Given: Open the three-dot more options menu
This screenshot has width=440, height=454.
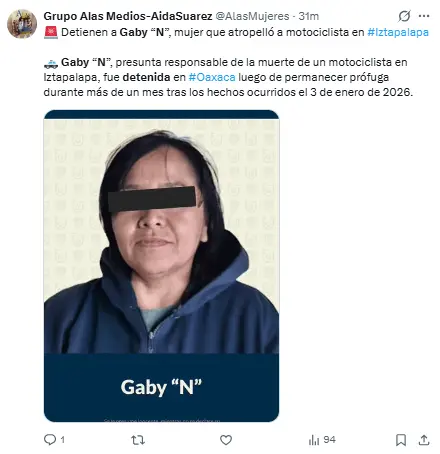Looking at the screenshot, I should click(x=424, y=16).
